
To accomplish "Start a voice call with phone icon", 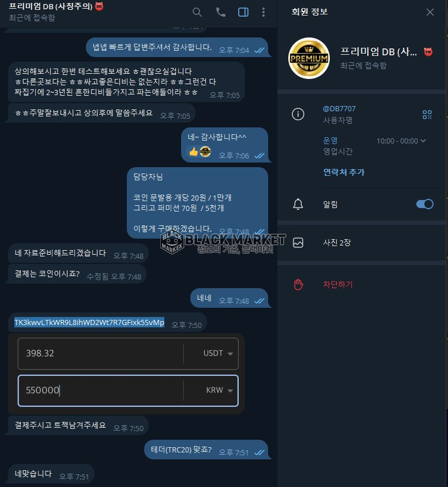I will (221, 12).
